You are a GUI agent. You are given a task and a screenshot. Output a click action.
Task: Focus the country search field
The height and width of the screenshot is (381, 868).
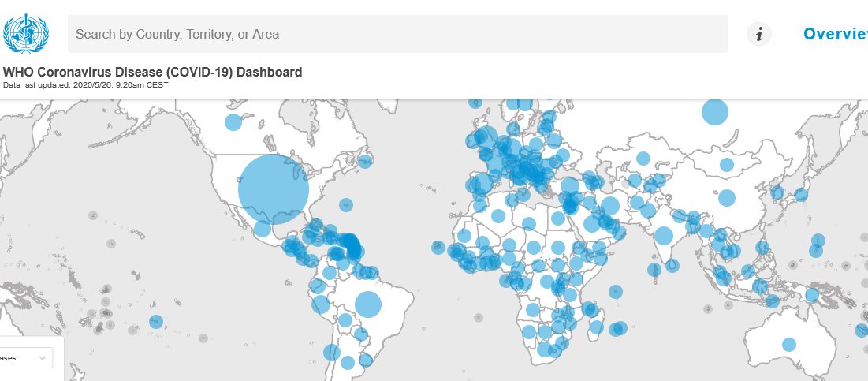[398, 34]
